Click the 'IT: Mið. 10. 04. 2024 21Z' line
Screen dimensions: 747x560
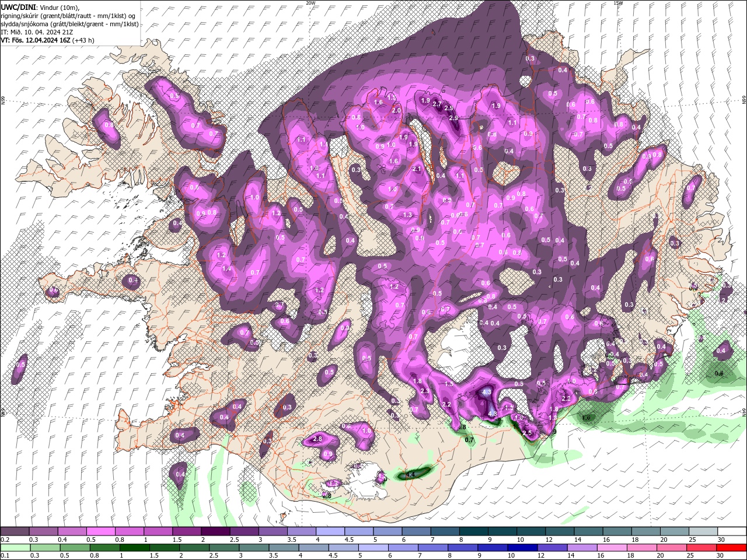point(36,32)
